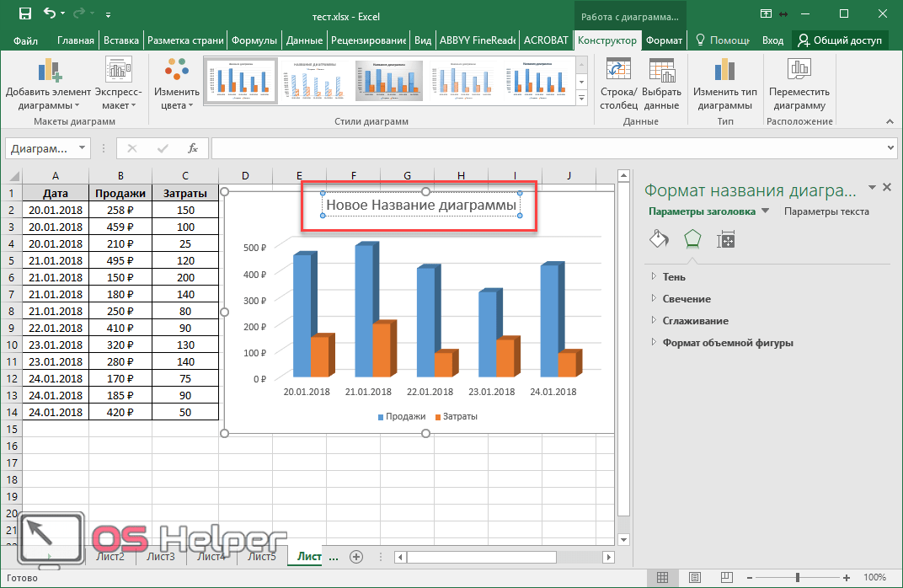The width and height of the screenshot is (903, 588).
Task: Open Quick Layout (Экспресс-макет) icon
Action: 118,72
